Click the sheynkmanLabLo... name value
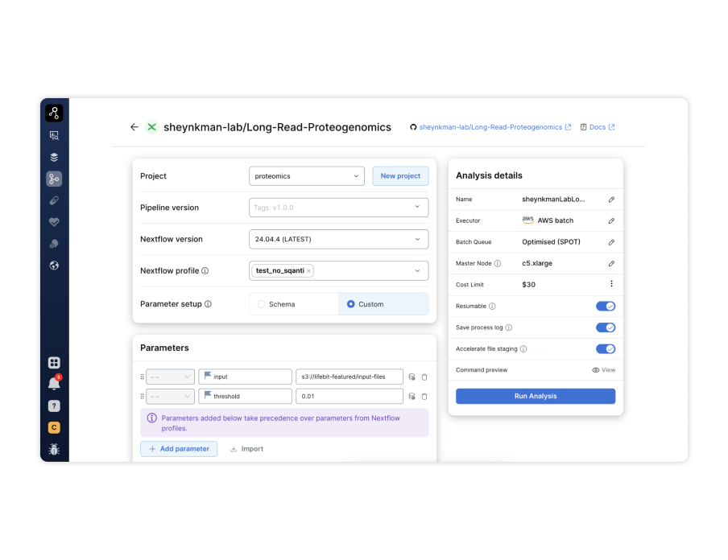Image resolution: width=728 pixels, height=560 pixels. (x=553, y=200)
